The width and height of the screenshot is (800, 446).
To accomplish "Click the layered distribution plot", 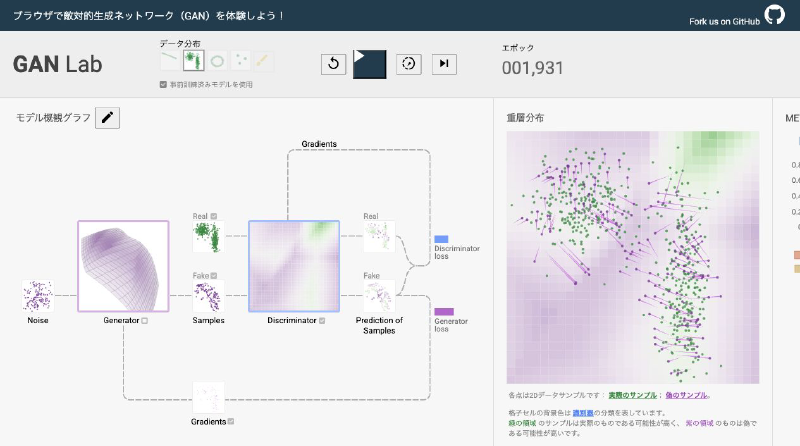I will click(633, 257).
